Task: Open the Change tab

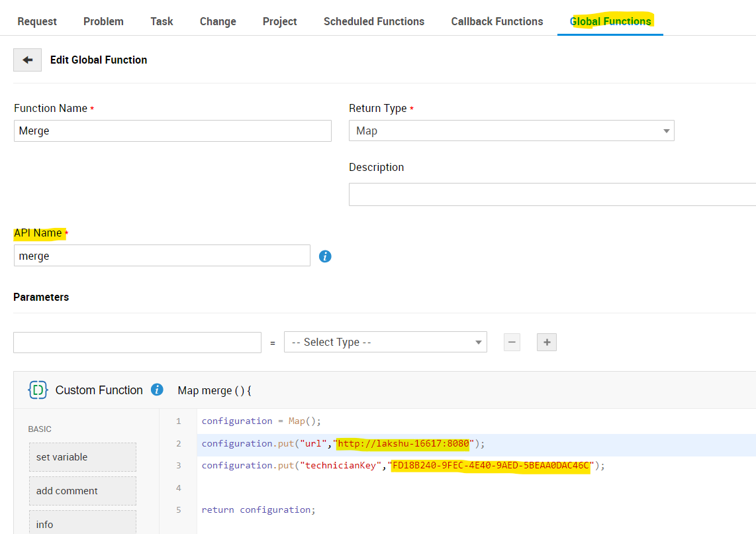Action: (218, 21)
